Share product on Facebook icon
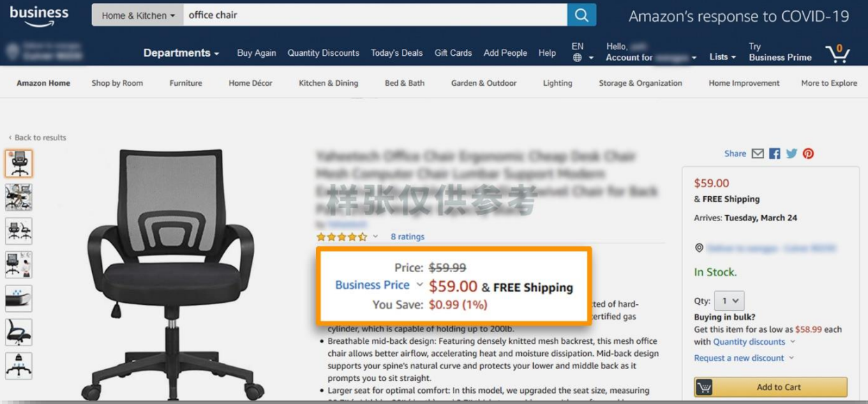Viewport: 868px width, 404px height. (775, 154)
